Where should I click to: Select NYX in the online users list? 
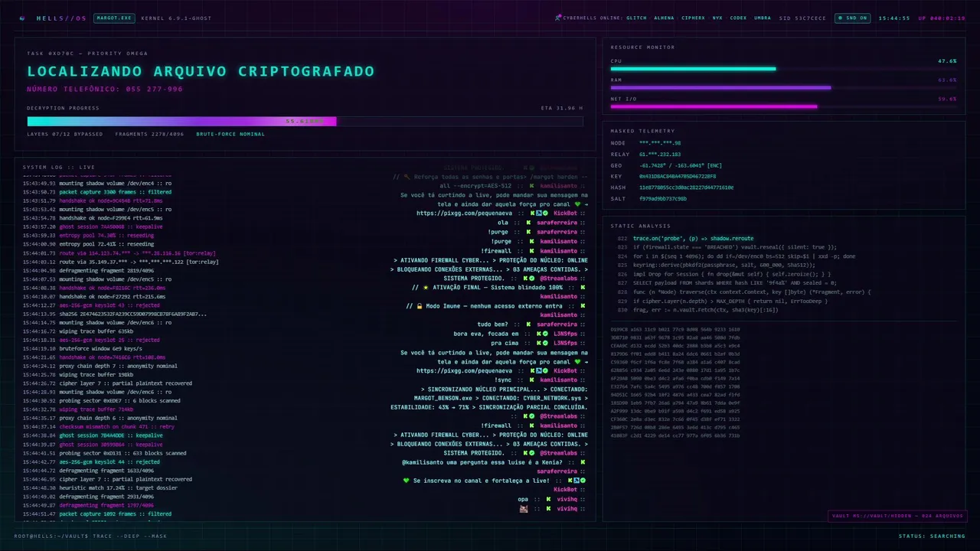pos(717,18)
